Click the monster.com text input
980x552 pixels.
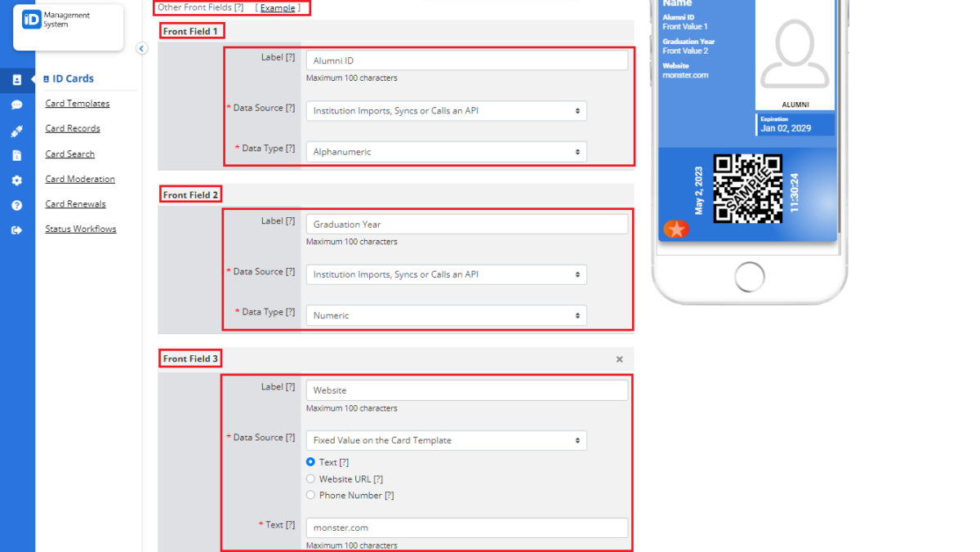pyautogui.click(x=467, y=528)
